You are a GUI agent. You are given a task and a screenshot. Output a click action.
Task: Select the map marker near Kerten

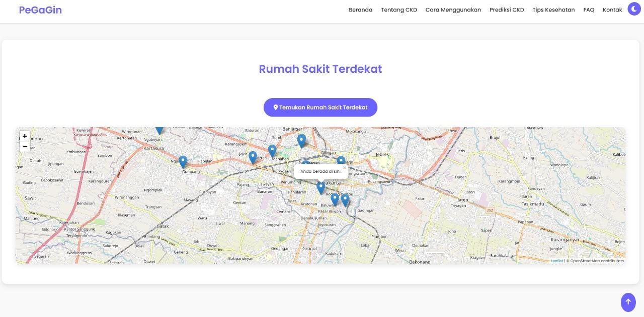[253, 158]
